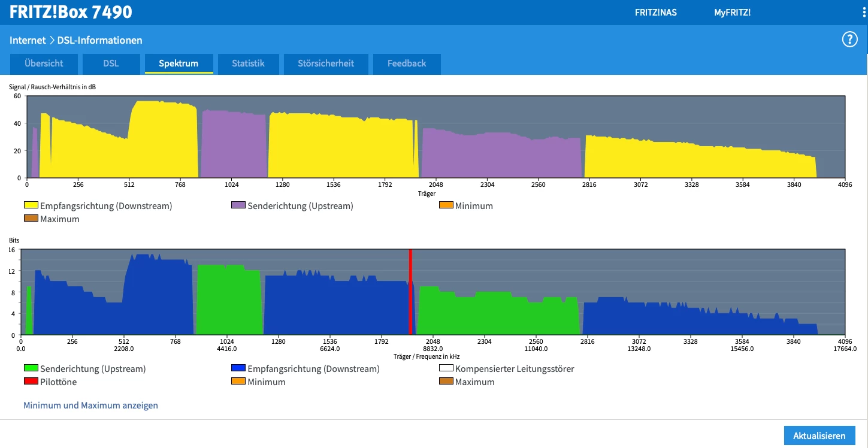Open the Übersicht tab
The height and width of the screenshot is (448, 868).
pos(44,63)
